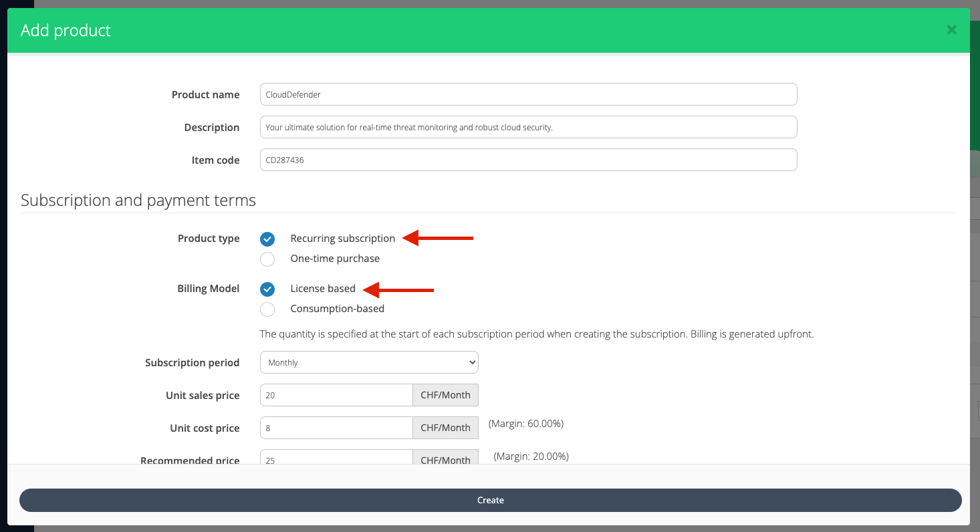980x532 pixels.
Task: Switch billing model to Consumption-based
Action: [x=267, y=309]
